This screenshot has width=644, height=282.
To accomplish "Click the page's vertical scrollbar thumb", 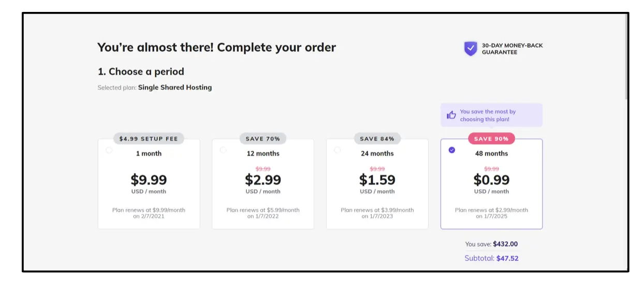I will click(x=626, y=57).
